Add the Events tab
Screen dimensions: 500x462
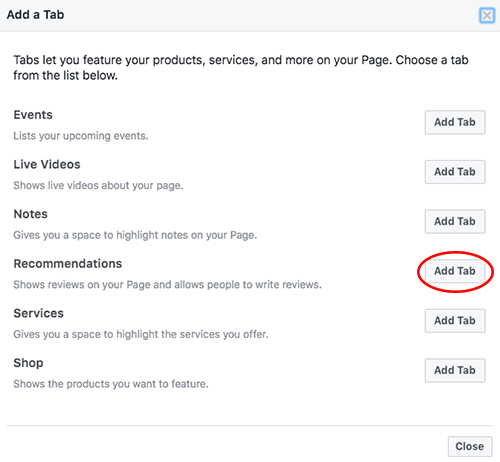pyautogui.click(x=455, y=122)
